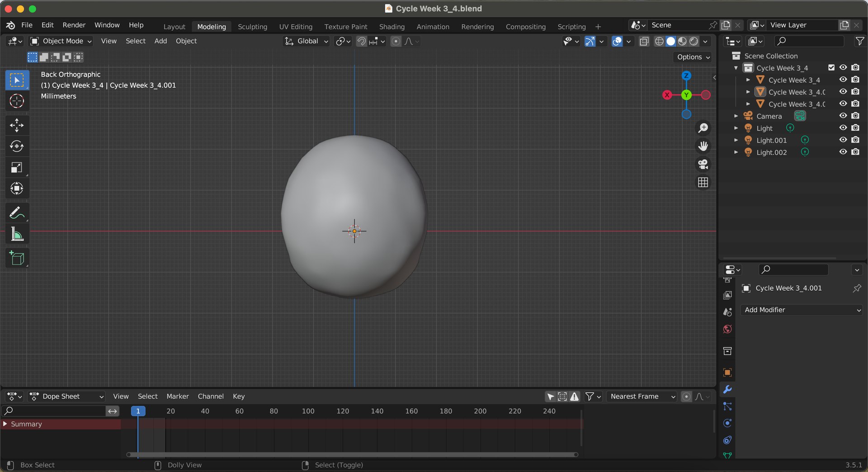Select the 3D Cursor tool

coord(17,101)
